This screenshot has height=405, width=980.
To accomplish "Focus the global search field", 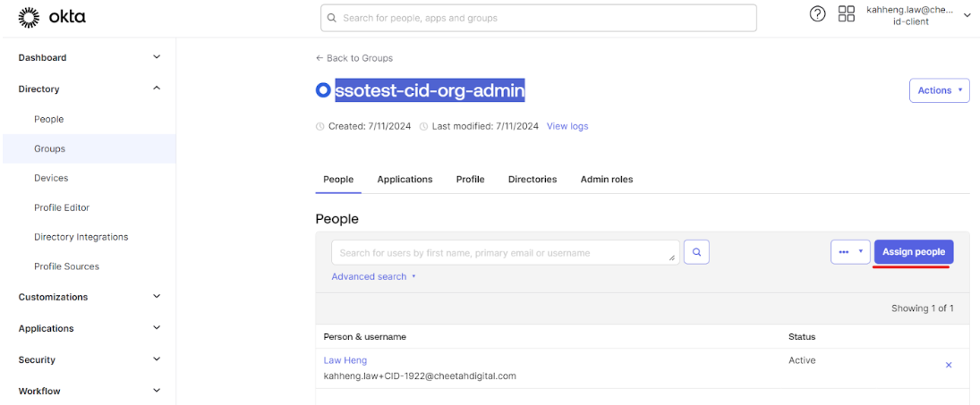I will click(538, 18).
